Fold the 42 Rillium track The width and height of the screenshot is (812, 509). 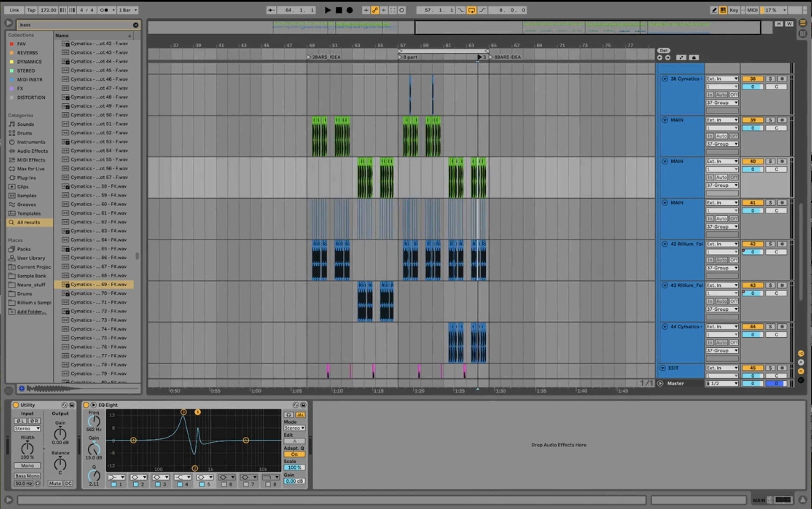pyautogui.click(x=665, y=244)
